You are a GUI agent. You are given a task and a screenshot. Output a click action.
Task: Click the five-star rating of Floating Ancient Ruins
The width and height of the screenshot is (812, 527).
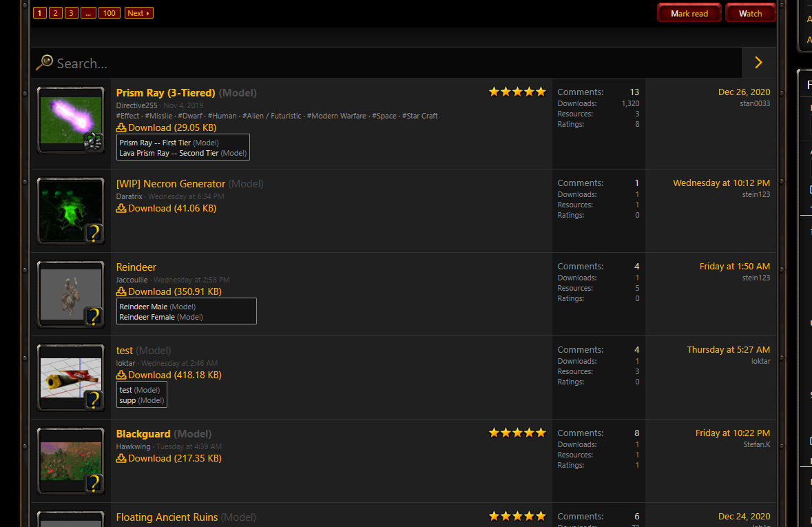pyautogui.click(x=517, y=517)
